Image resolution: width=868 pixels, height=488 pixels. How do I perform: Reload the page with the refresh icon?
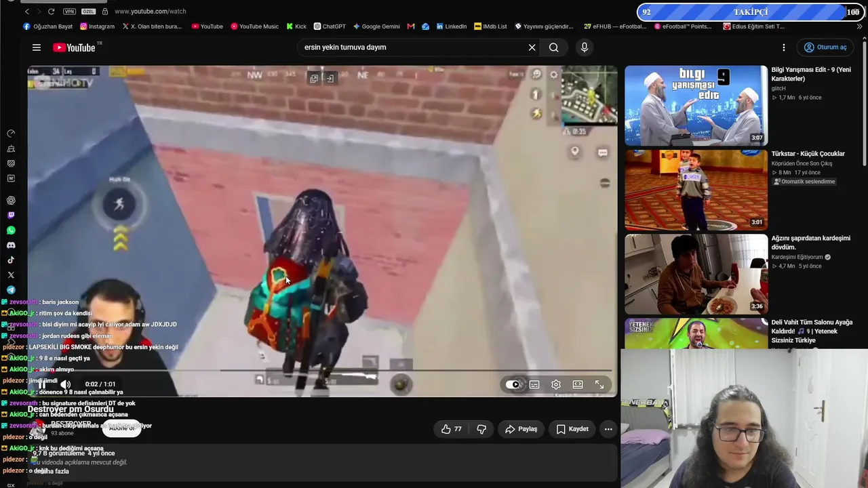pos(51,12)
